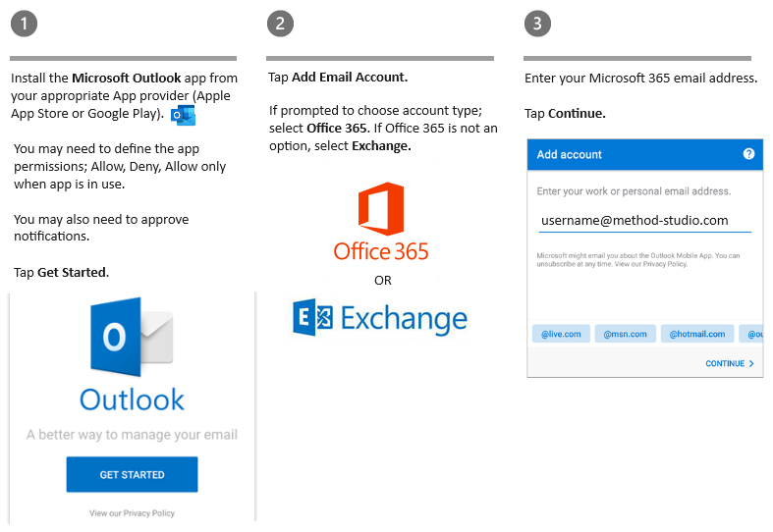Click the Add account header title

(x=570, y=155)
